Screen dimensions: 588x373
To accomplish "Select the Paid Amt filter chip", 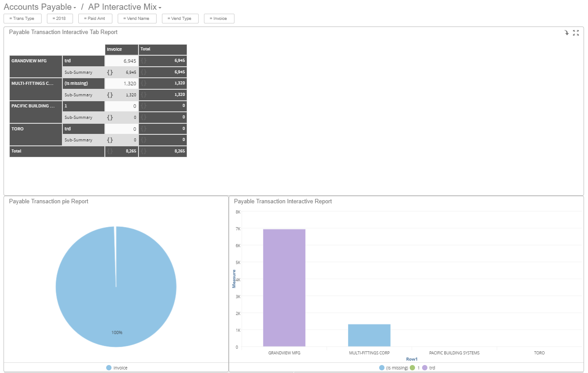I will click(x=95, y=19).
